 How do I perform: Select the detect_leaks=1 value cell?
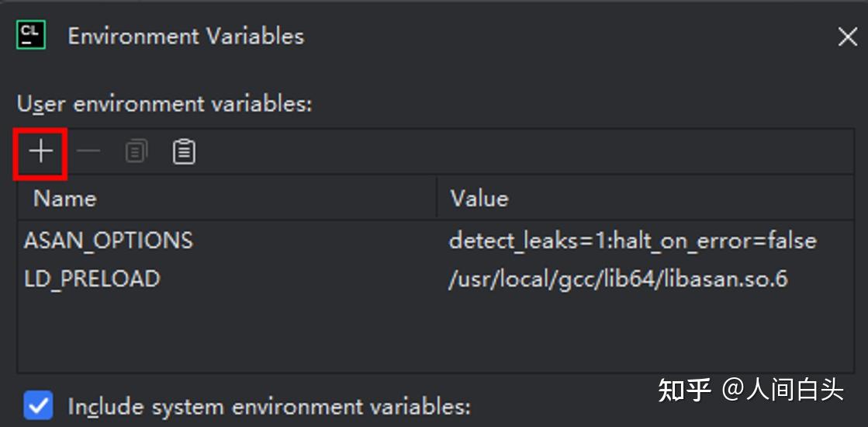[632, 241]
